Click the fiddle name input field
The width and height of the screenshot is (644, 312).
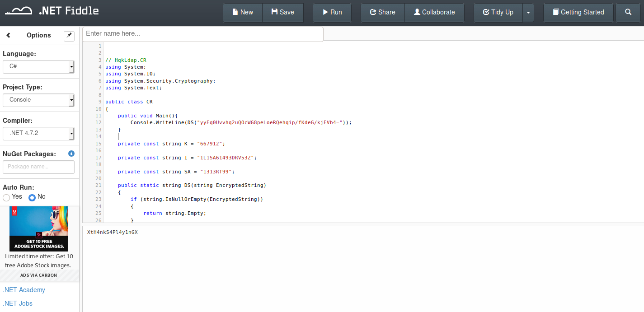tap(203, 34)
